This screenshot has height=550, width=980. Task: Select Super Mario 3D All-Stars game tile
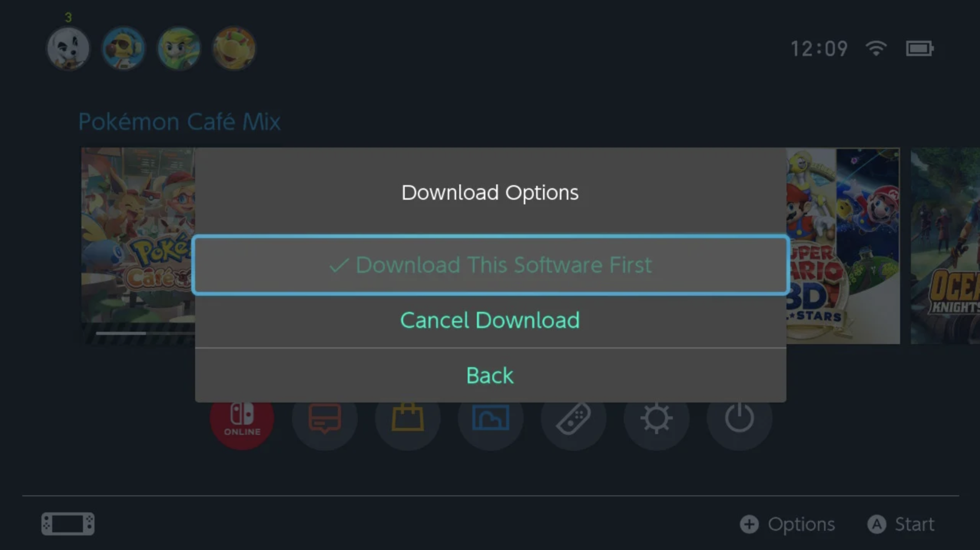[843, 245]
